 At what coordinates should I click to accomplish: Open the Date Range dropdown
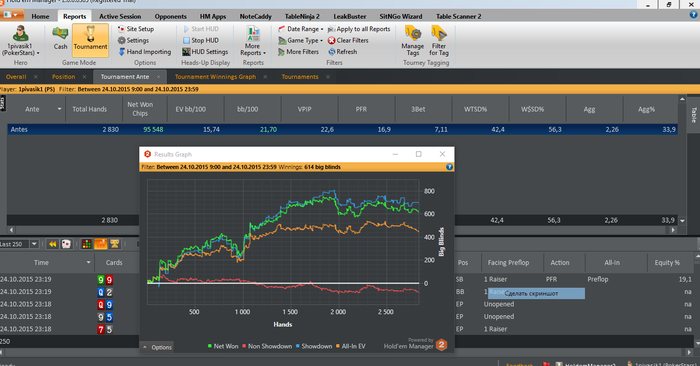pyautogui.click(x=300, y=29)
